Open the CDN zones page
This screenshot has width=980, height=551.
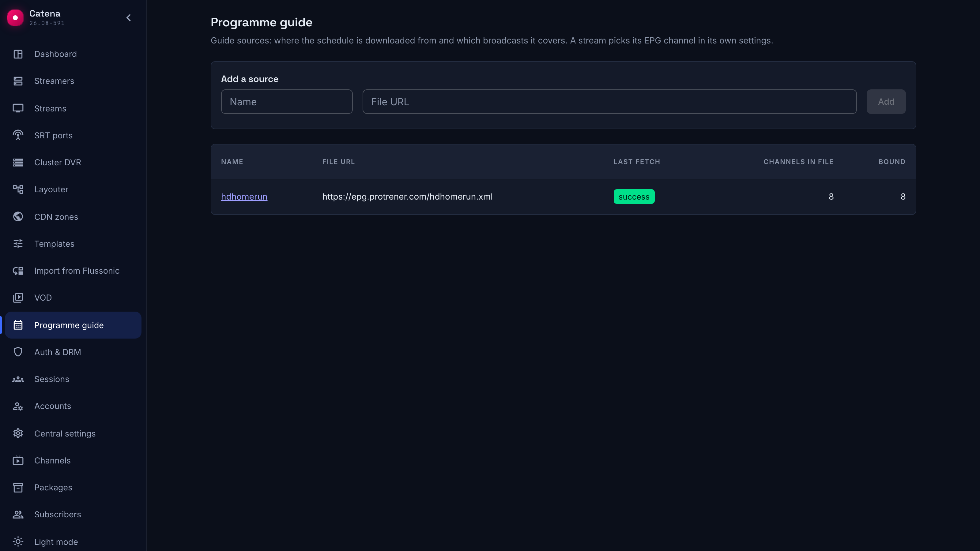73,217
